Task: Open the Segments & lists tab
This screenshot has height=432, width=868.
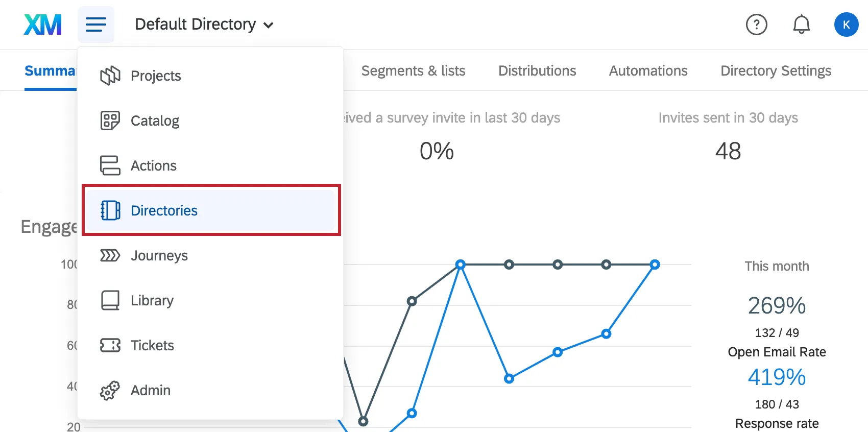Action: click(413, 70)
